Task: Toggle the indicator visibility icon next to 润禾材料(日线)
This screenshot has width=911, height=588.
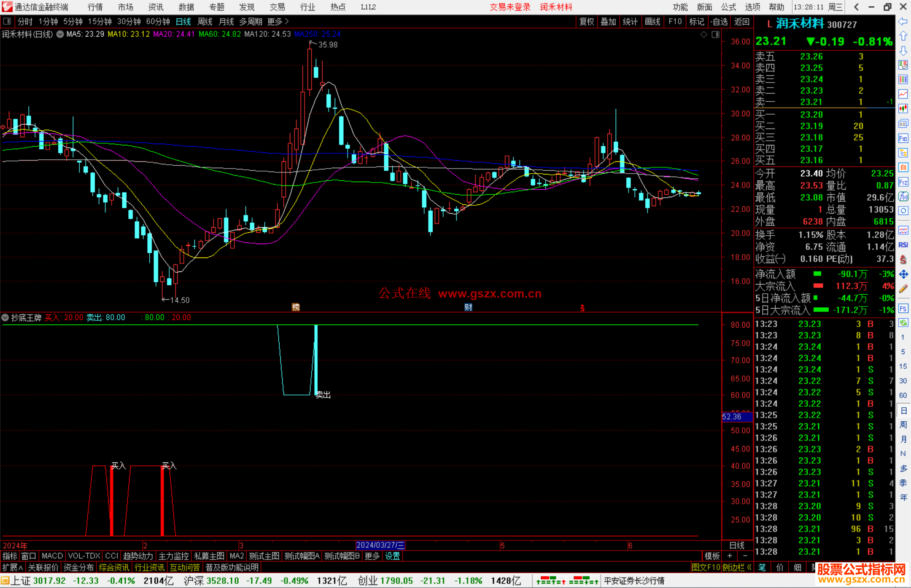Action: [60, 34]
